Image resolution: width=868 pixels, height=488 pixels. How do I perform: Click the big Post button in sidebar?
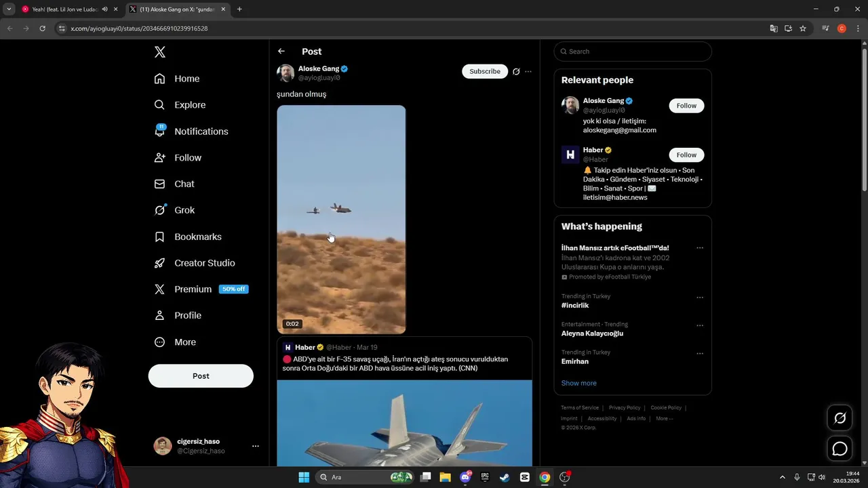[201, 376]
